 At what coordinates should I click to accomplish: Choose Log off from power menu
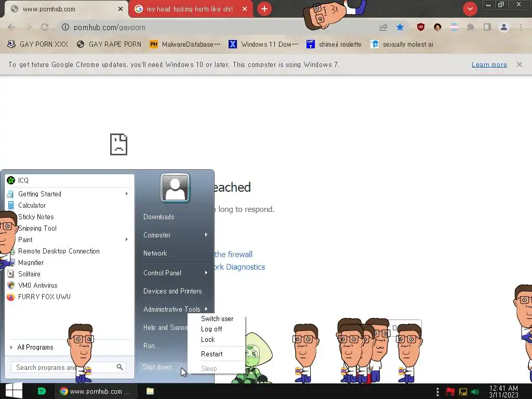(211, 329)
